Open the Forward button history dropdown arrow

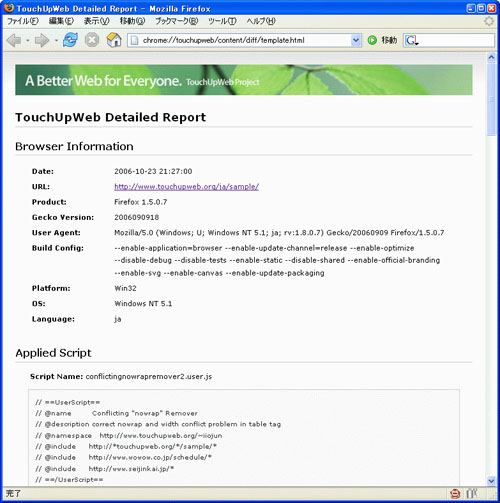[56, 41]
